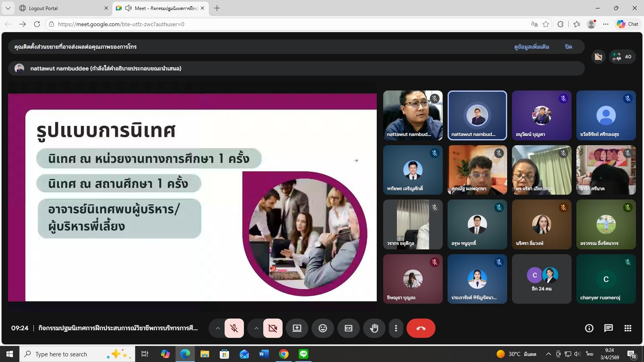The width and height of the screenshot is (644, 362).
Task: Open the activities grid icon
Action: pyautogui.click(x=627, y=328)
